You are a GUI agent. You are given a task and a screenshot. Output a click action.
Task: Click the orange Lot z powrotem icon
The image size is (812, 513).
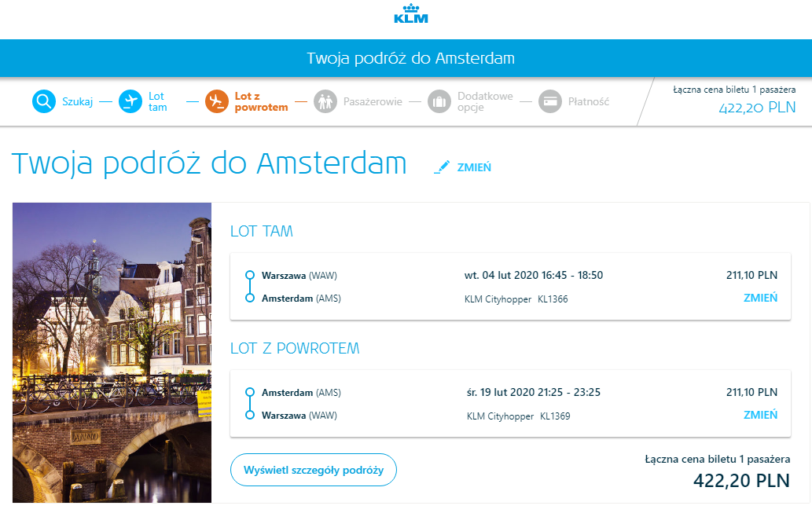217,101
